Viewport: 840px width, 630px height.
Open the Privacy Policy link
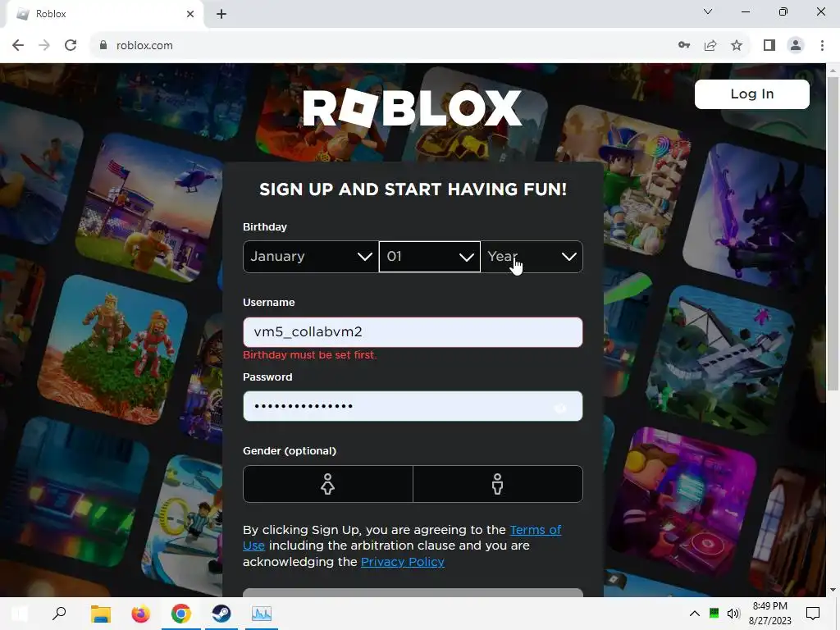pyautogui.click(x=402, y=562)
